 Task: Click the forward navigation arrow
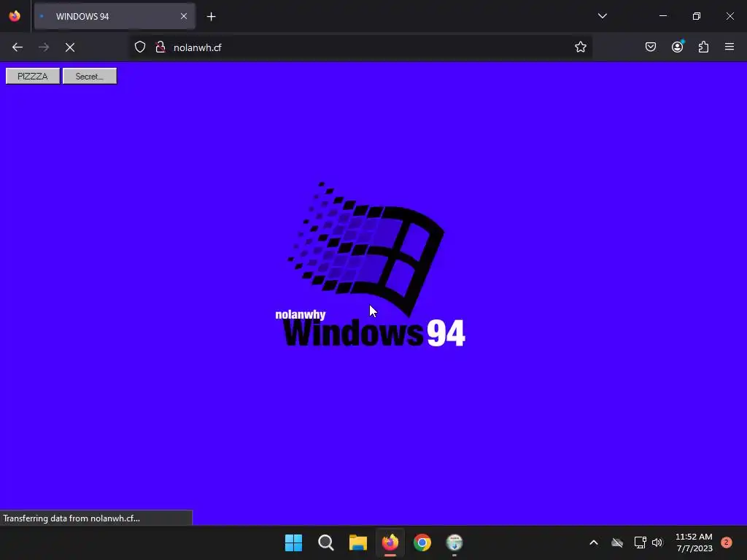tap(44, 47)
